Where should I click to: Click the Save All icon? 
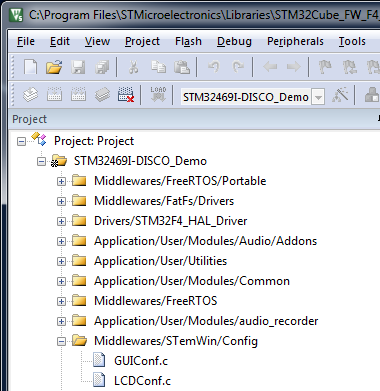click(102, 67)
